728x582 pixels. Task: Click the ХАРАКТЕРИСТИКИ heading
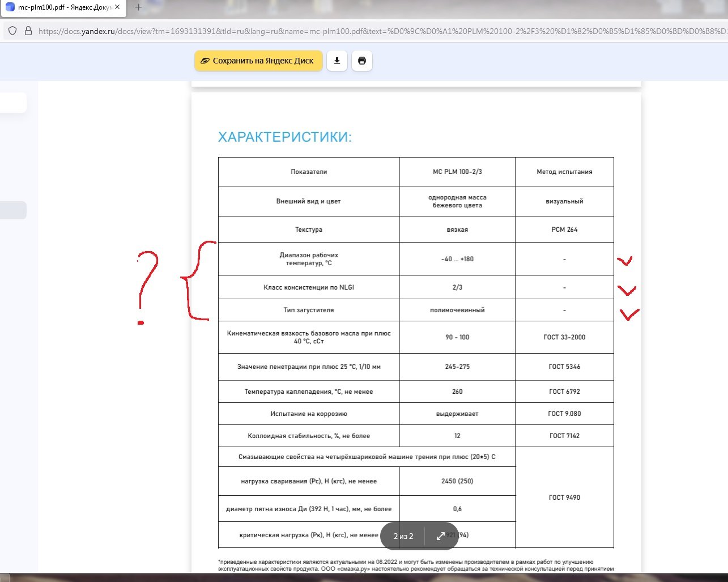click(285, 137)
